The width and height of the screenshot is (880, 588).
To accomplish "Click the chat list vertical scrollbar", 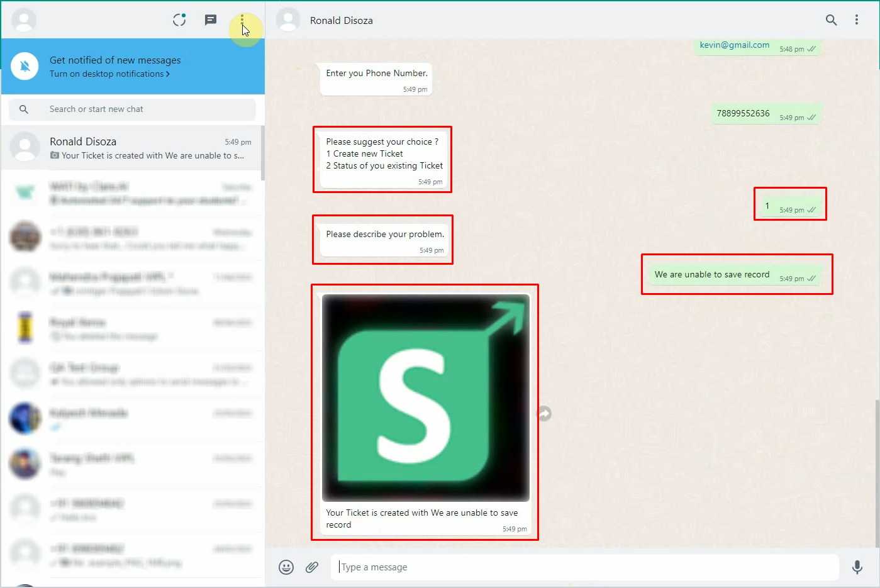I will tap(262, 153).
